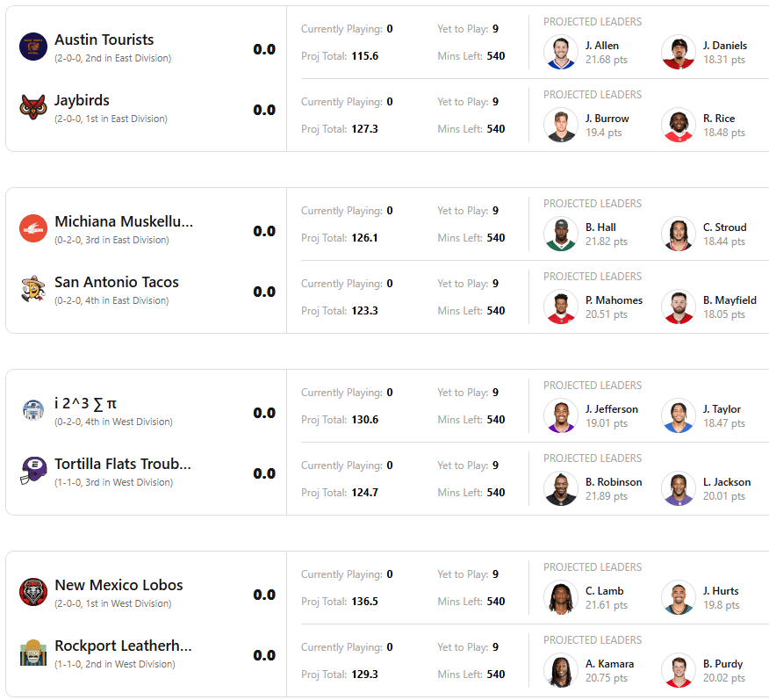The image size is (769, 700).
Task: Click the A. Kamara player name
Action: [609, 663]
